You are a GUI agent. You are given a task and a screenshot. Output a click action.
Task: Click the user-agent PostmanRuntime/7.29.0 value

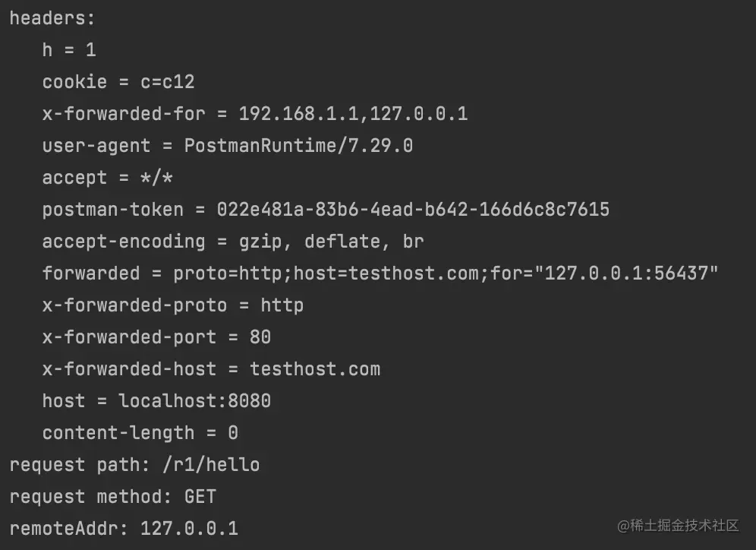pos(298,146)
